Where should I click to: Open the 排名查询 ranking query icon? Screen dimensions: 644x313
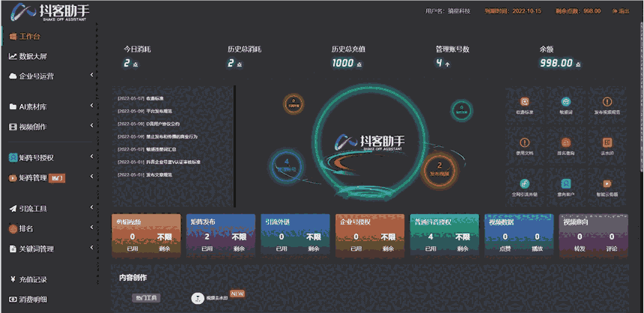point(566,142)
